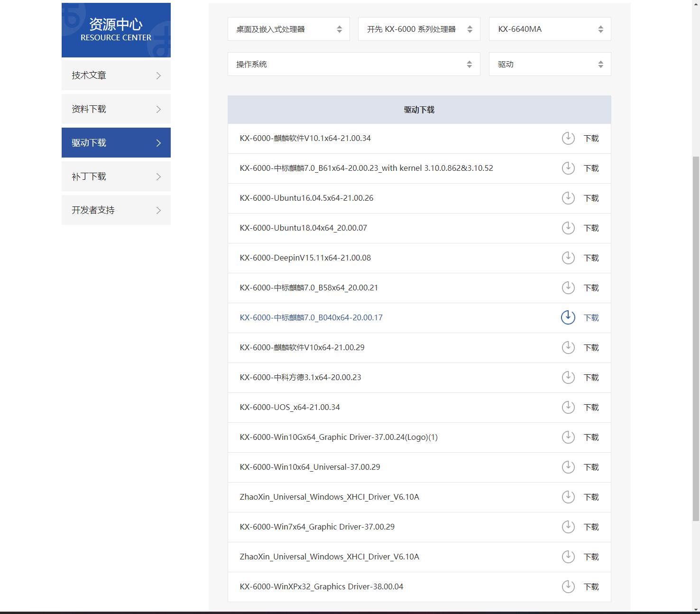Image resolution: width=700 pixels, height=614 pixels.
Task: Click the download icon for KX-6000-Win10x64_Universal-37.00.29
Action: [568, 467]
